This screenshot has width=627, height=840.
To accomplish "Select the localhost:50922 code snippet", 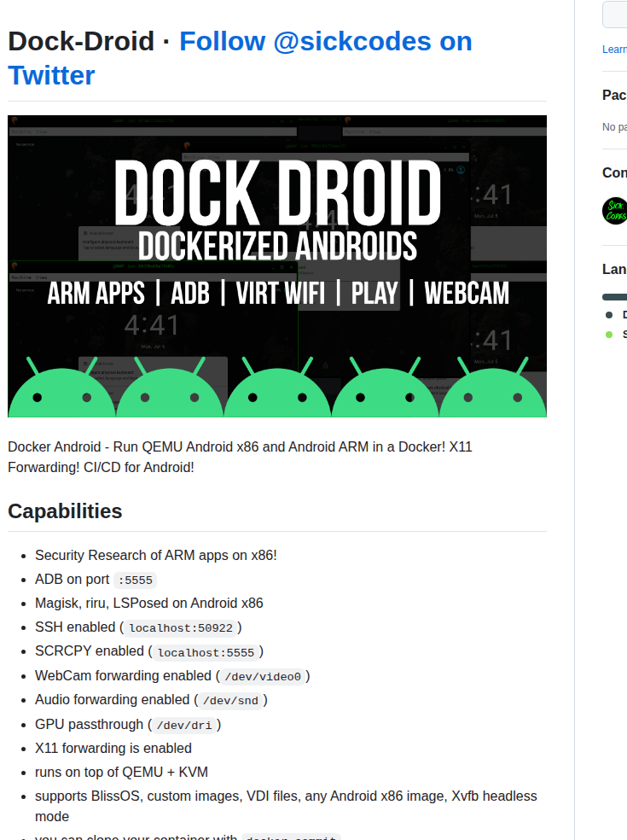I will pos(181,627).
